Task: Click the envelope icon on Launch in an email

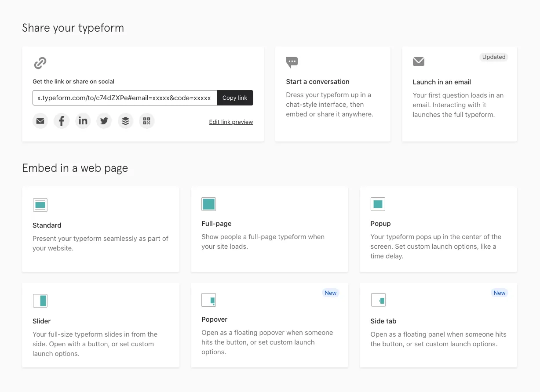Action: [x=418, y=62]
